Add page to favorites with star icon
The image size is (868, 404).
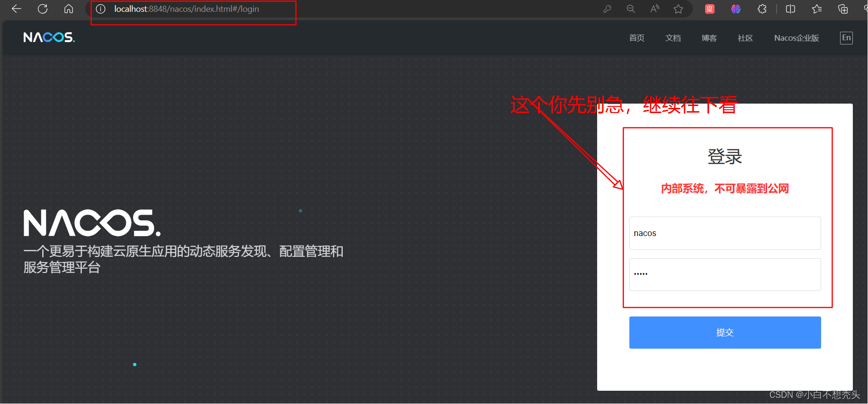point(679,9)
